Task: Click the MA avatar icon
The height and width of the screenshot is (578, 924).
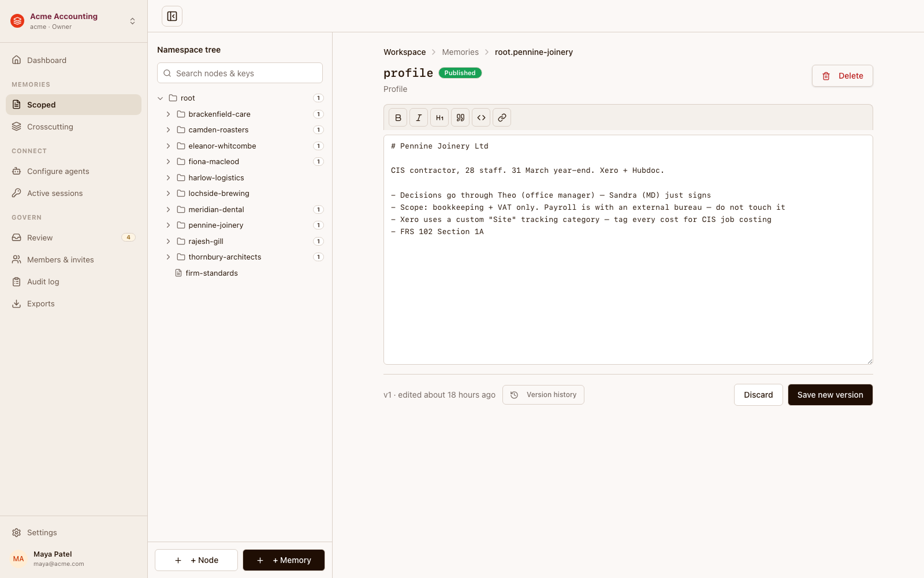Action: pos(18,559)
